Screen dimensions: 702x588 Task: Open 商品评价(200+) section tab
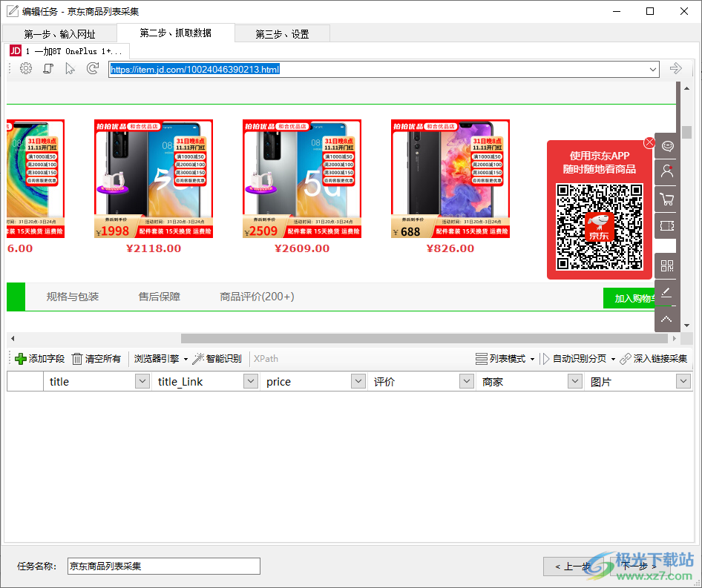257,297
